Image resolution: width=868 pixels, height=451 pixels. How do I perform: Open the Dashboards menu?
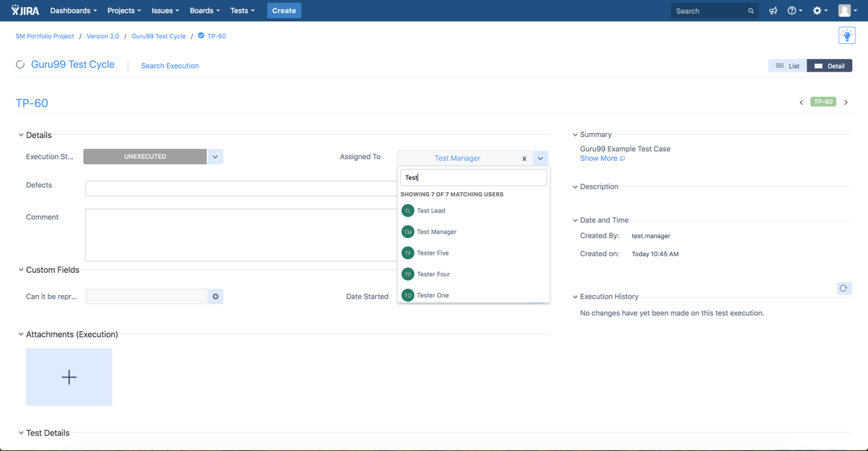point(73,11)
